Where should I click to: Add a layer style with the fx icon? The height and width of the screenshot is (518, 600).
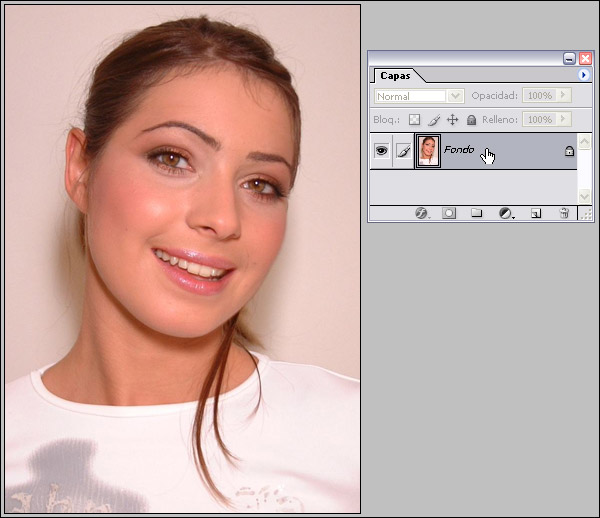421,213
